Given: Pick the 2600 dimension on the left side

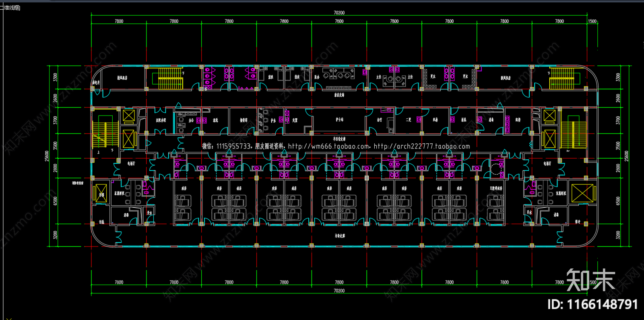Looking at the screenshot, I should click(56, 98).
